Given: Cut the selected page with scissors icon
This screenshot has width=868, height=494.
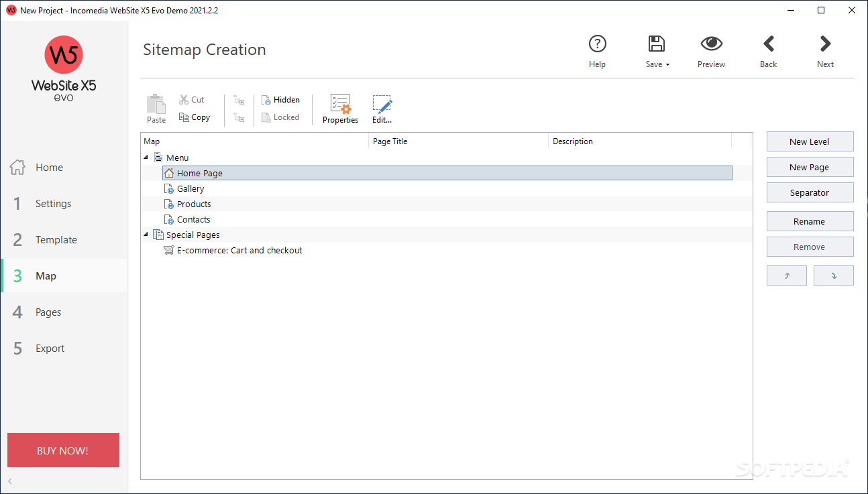Looking at the screenshot, I should point(184,100).
